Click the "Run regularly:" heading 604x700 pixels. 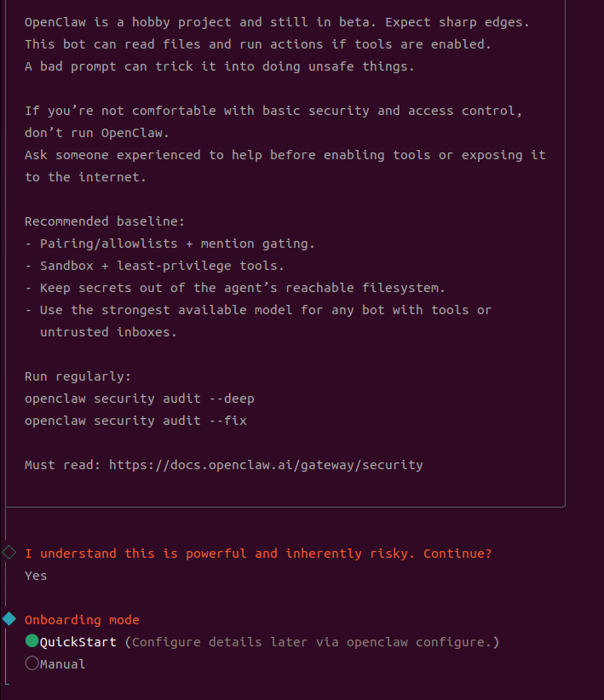(x=78, y=376)
